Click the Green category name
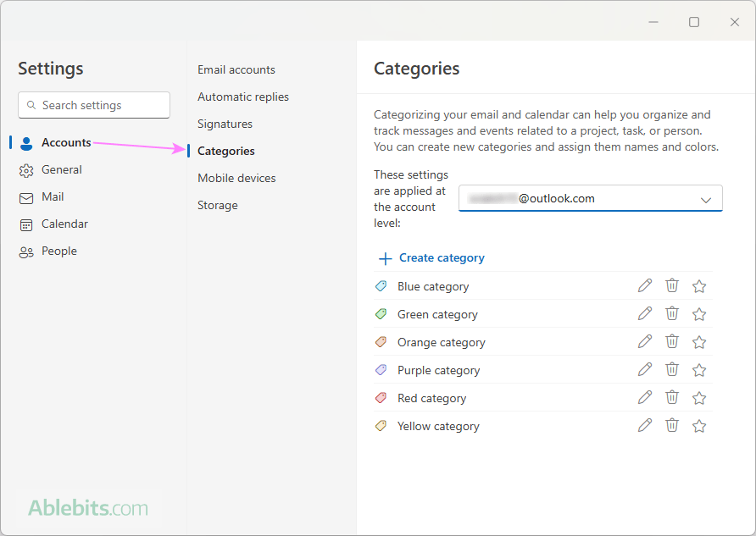756x536 pixels. point(437,314)
